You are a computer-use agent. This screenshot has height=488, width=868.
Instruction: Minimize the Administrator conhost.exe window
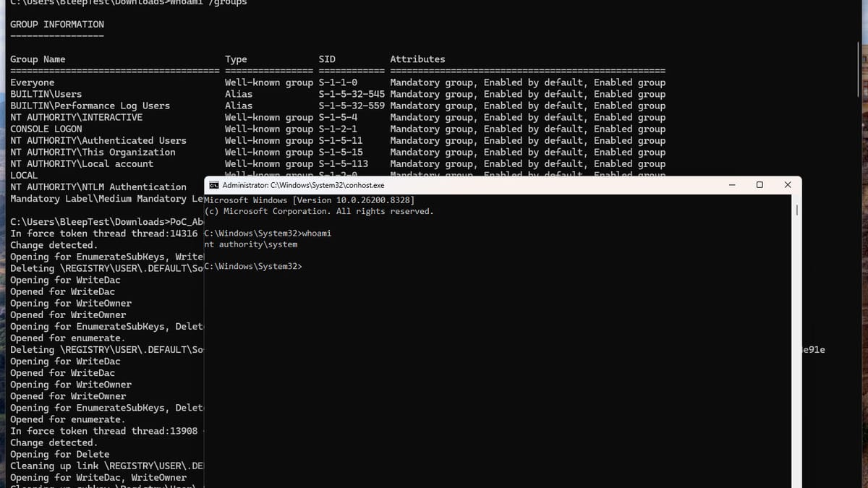coord(733,185)
